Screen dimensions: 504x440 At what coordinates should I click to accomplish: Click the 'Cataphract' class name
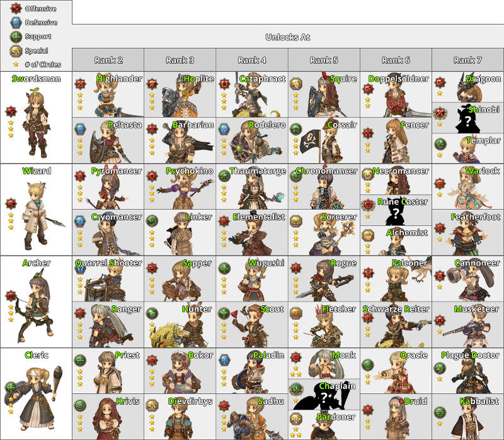(263, 79)
